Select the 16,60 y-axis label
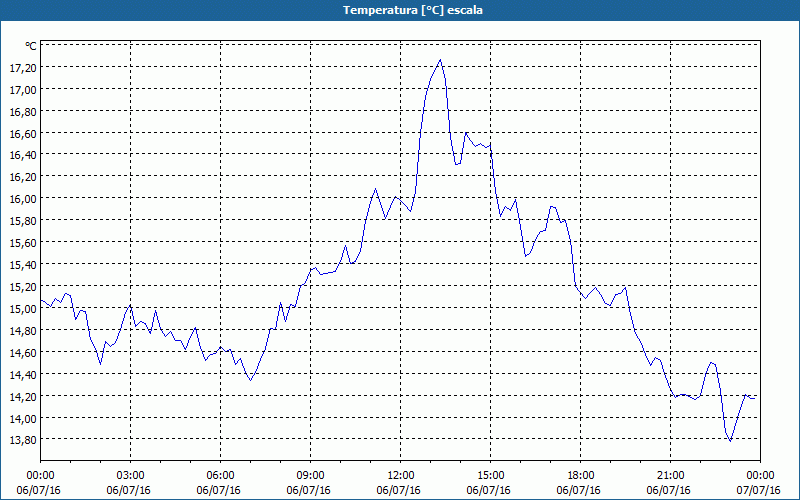Image resolution: width=800 pixels, height=500 pixels. [22, 134]
